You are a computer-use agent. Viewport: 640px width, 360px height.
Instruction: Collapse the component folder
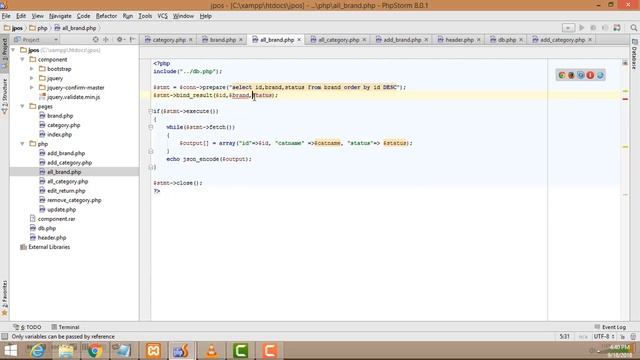tap(22, 59)
